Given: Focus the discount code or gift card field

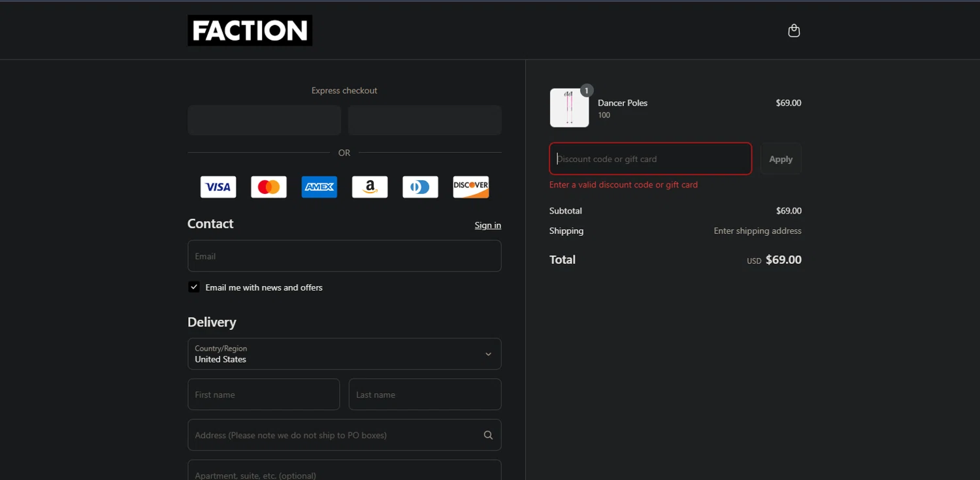Looking at the screenshot, I should click(x=651, y=159).
